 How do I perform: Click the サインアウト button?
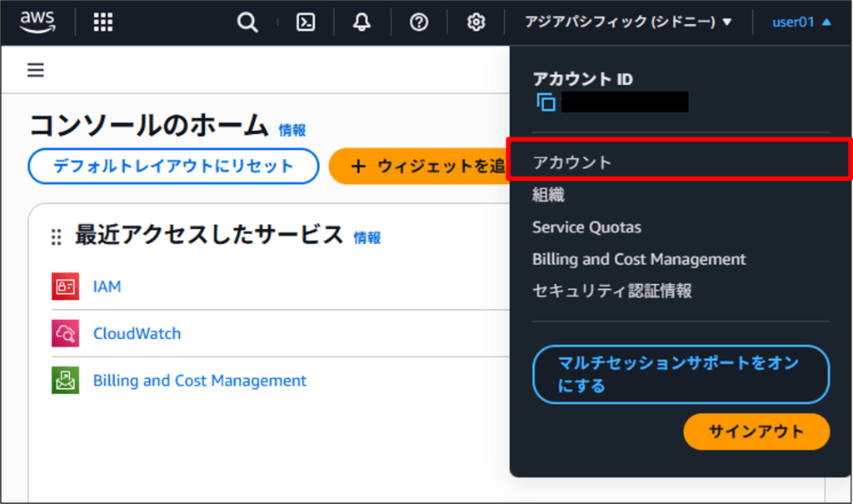point(756,432)
